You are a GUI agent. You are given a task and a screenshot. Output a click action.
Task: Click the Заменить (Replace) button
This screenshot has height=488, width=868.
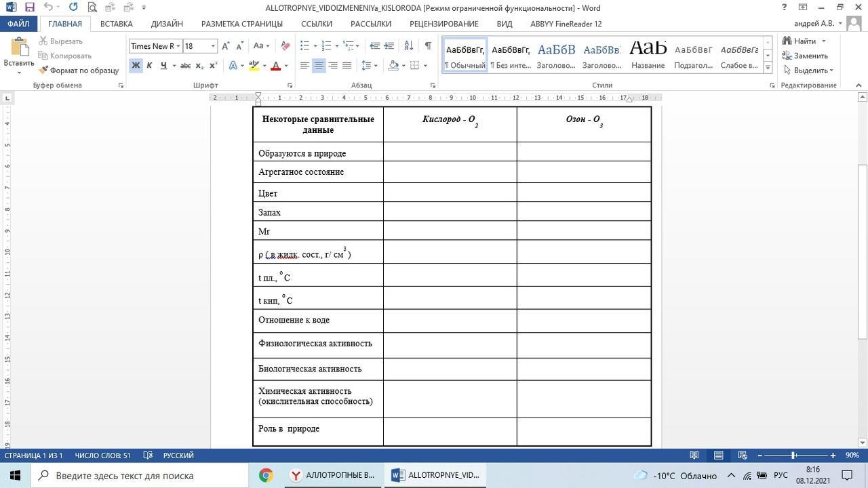[805, 56]
